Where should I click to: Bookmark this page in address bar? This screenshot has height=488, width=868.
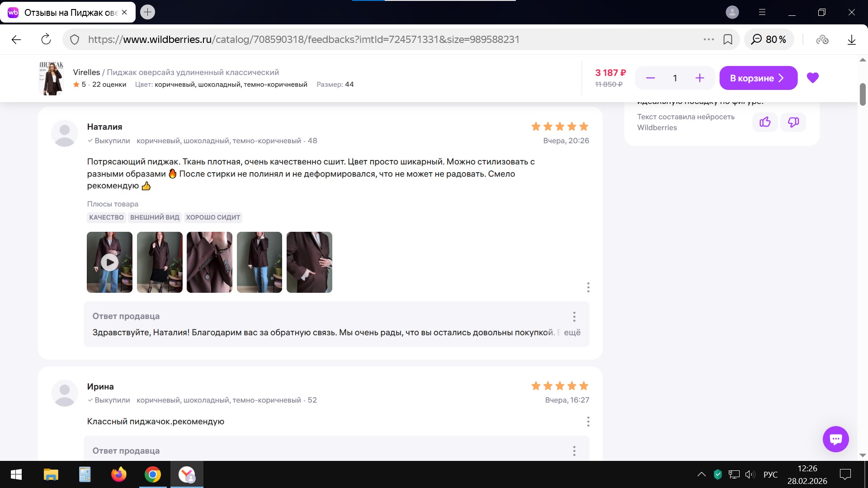tap(728, 39)
